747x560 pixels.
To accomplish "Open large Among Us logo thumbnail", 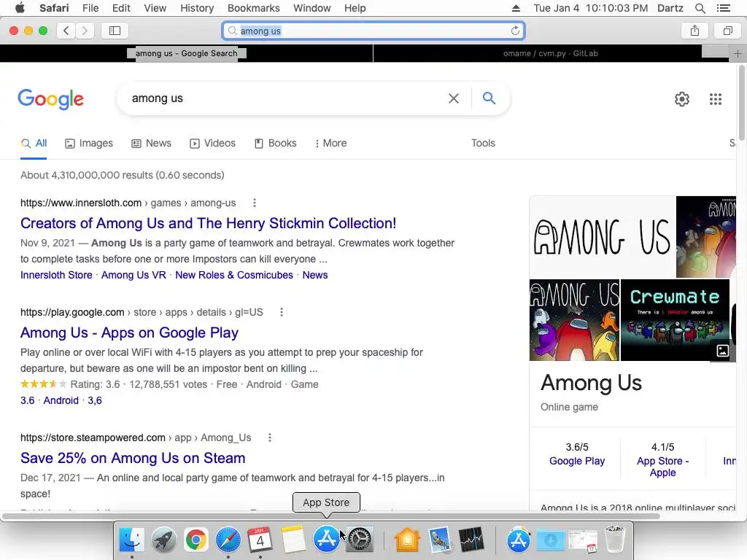I will (602, 237).
